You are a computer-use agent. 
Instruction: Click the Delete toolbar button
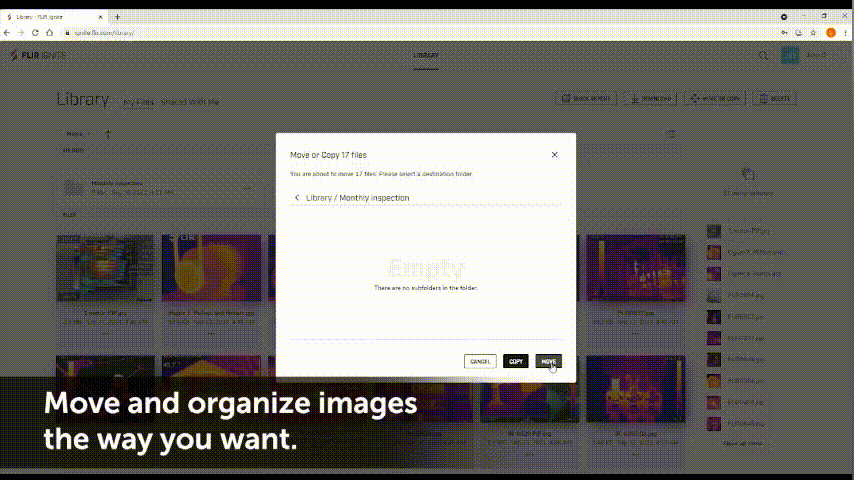coord(775,99)
